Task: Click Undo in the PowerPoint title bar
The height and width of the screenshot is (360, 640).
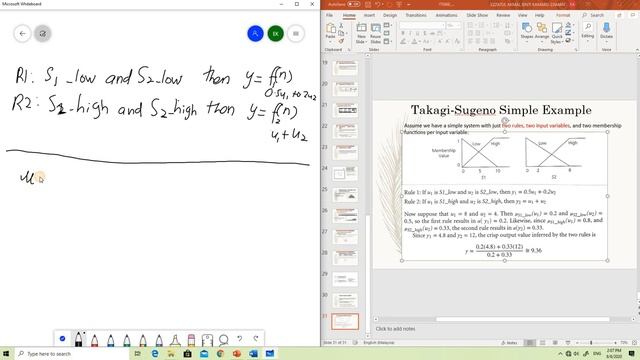Action: coord(378,4)
